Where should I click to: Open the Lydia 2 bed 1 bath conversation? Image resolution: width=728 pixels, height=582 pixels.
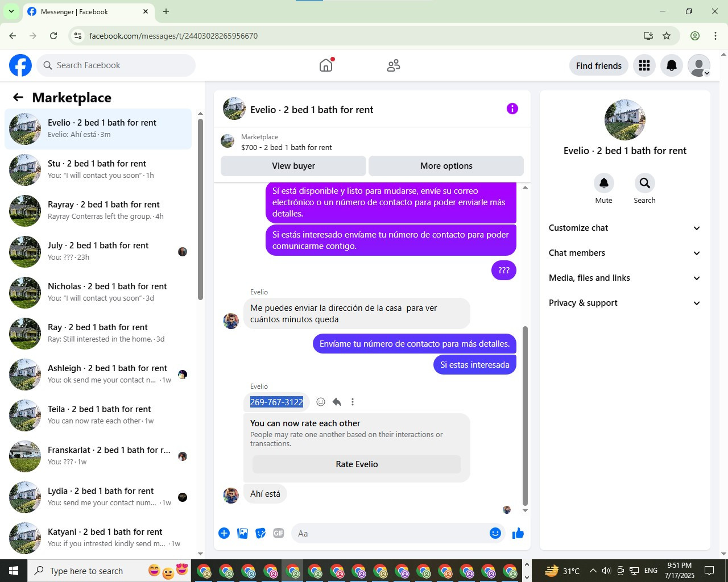click(x=98, y=497)
